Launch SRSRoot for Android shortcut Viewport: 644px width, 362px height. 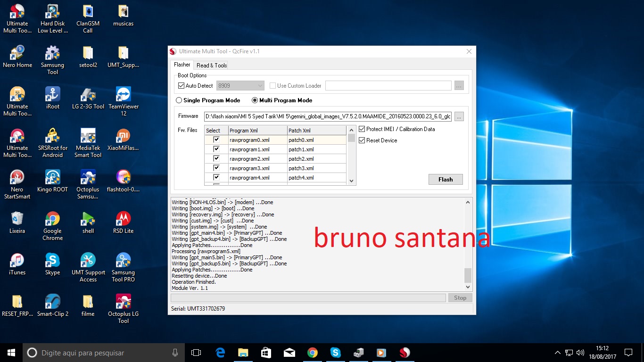[53, 143]
